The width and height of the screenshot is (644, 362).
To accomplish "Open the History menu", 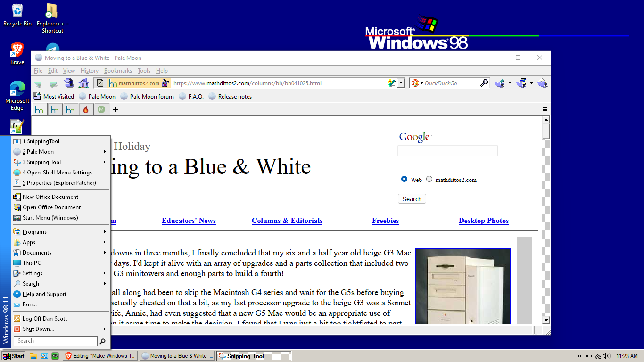I will click(x=89, y=70).
